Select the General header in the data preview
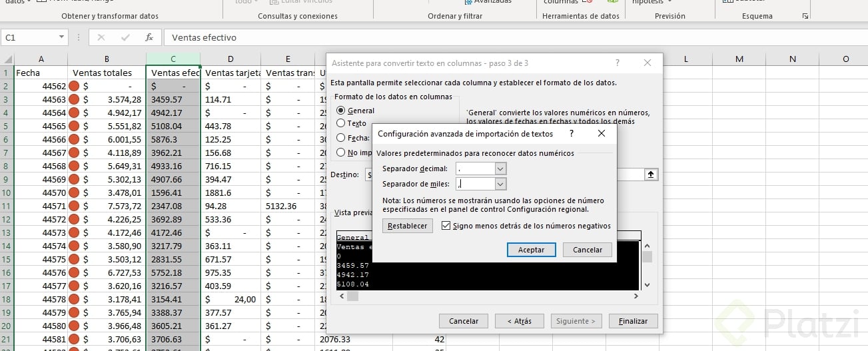Viewport: 868px width, 351px height. pos(352,237)
